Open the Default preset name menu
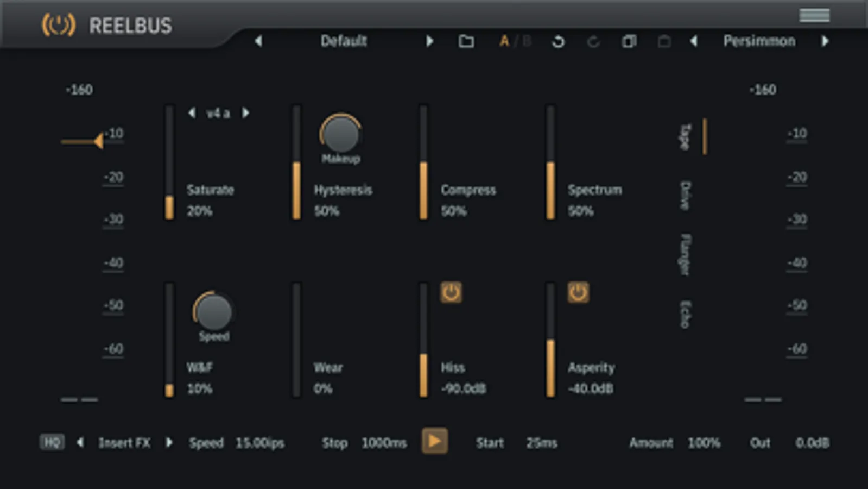 click(344, 41)
